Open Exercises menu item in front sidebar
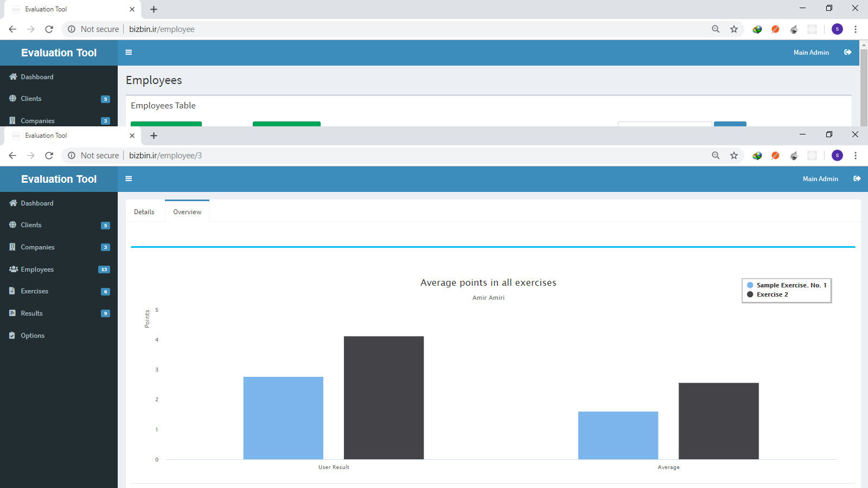868x488 pixels. (x=59, y=291)
